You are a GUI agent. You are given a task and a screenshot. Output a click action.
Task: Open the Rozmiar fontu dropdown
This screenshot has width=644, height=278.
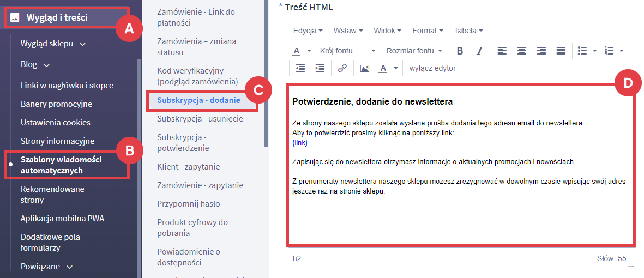414,51
